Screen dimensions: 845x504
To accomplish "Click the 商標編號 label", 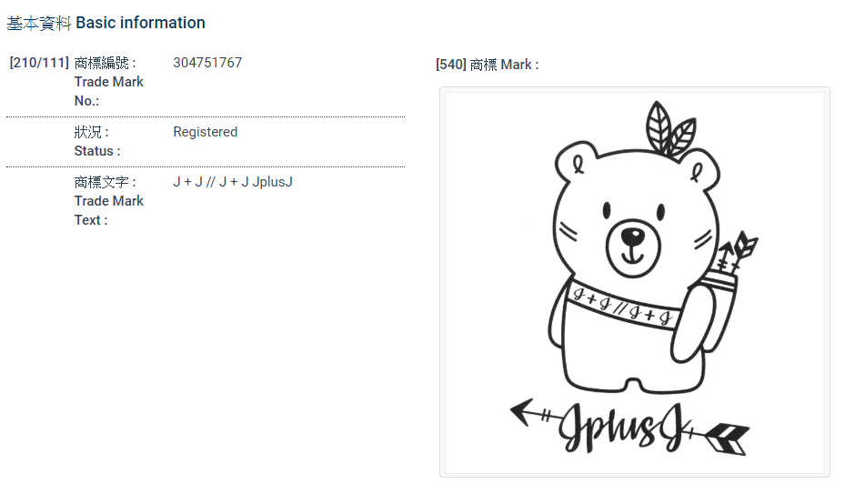I will [105, 63].
